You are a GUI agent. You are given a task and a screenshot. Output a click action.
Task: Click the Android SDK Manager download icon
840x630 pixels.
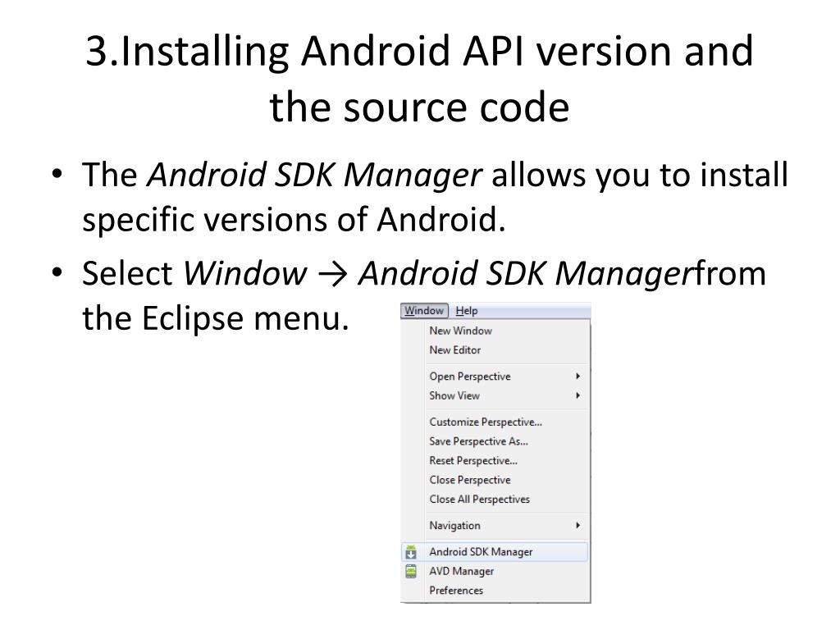(411, 552)
